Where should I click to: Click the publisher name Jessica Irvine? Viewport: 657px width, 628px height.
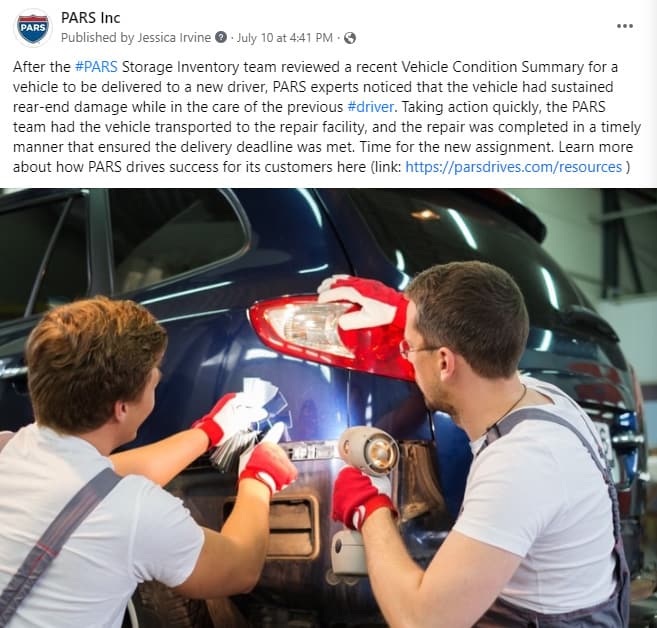pyautogui.click(x=174, y=38)
